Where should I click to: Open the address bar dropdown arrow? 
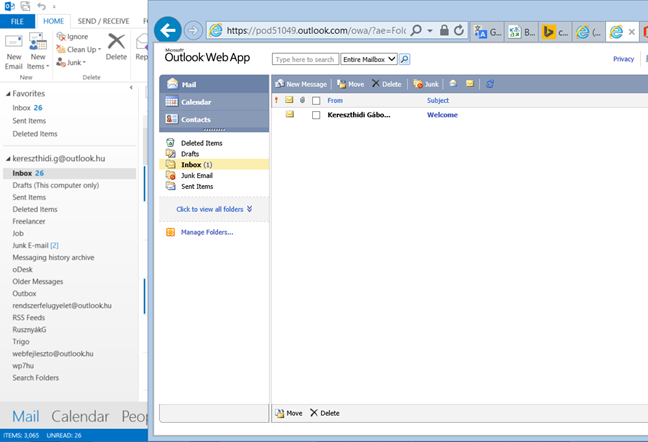tap(430, 31)
